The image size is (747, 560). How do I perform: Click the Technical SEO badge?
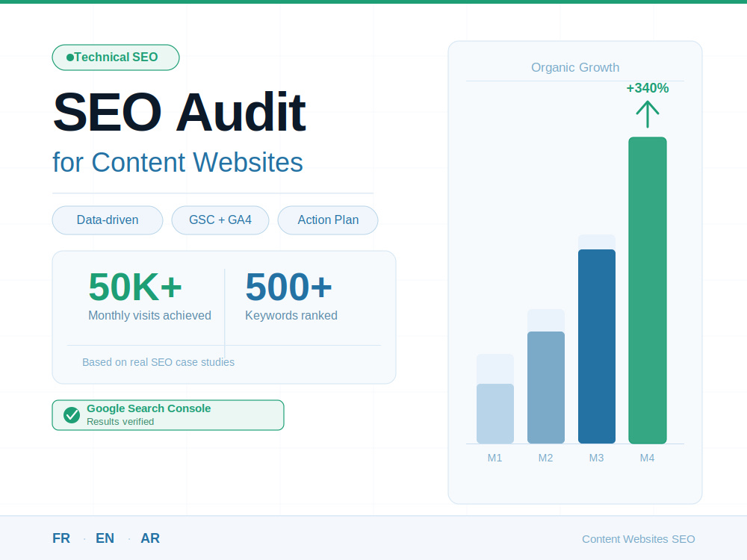(x=116, y=57)
